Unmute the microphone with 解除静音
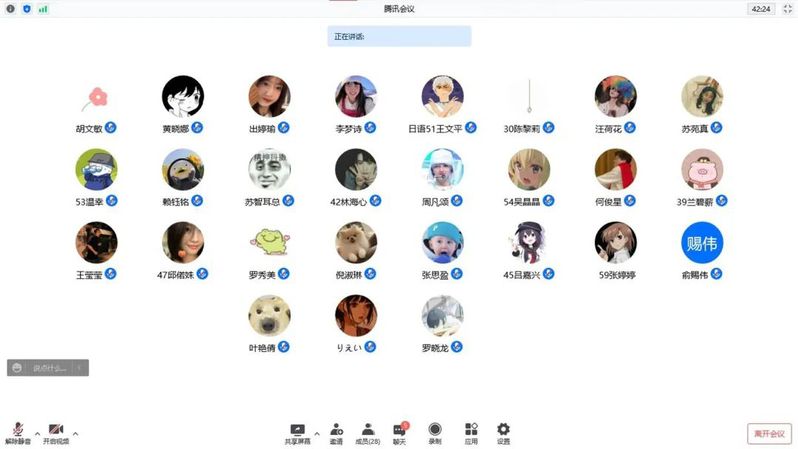 coord(18,434)
